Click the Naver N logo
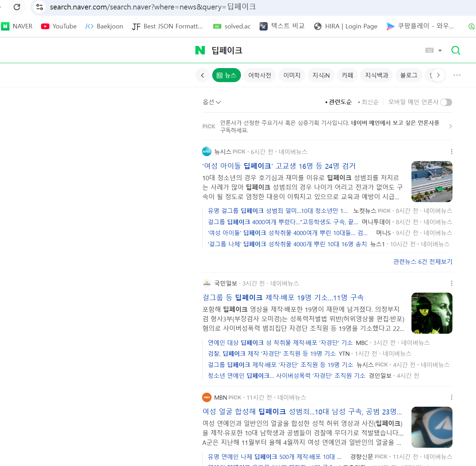This screenshot has height=466, width=476. (200, 51)
